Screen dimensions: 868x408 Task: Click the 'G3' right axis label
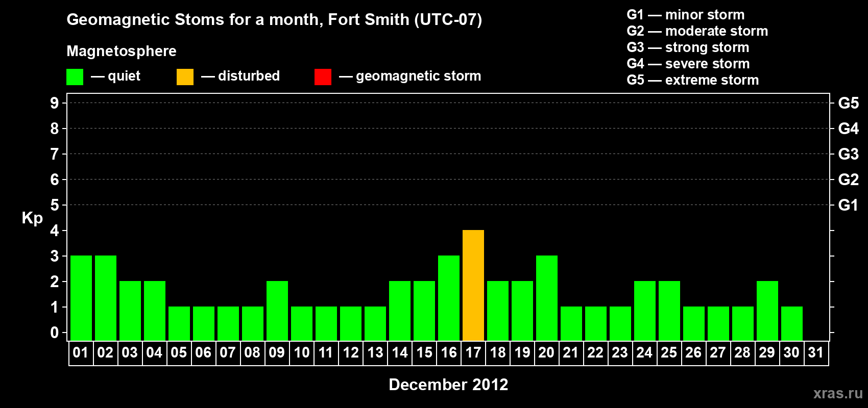tap(849, 154)
